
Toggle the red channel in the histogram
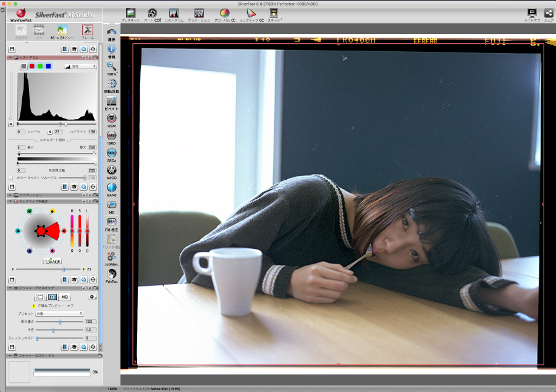click(x=32, y=66)
